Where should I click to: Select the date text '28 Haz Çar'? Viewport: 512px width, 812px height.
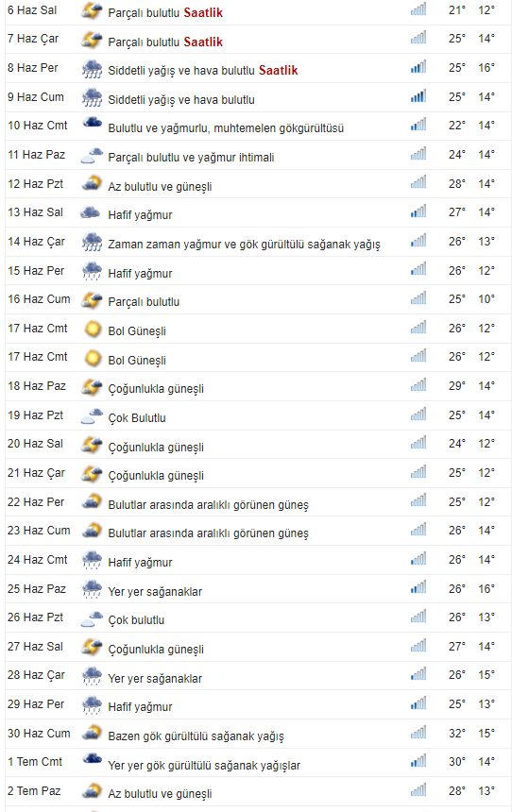[x=36, y=675]
